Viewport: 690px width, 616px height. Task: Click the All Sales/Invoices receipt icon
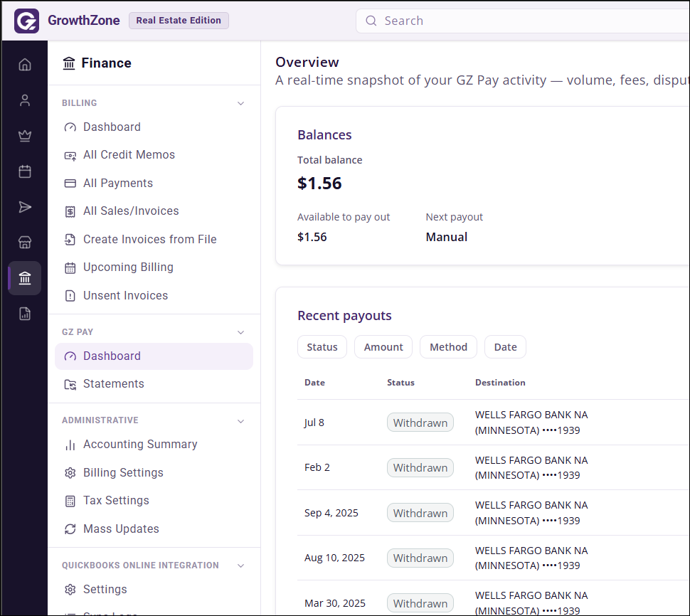tap(70, 212)
